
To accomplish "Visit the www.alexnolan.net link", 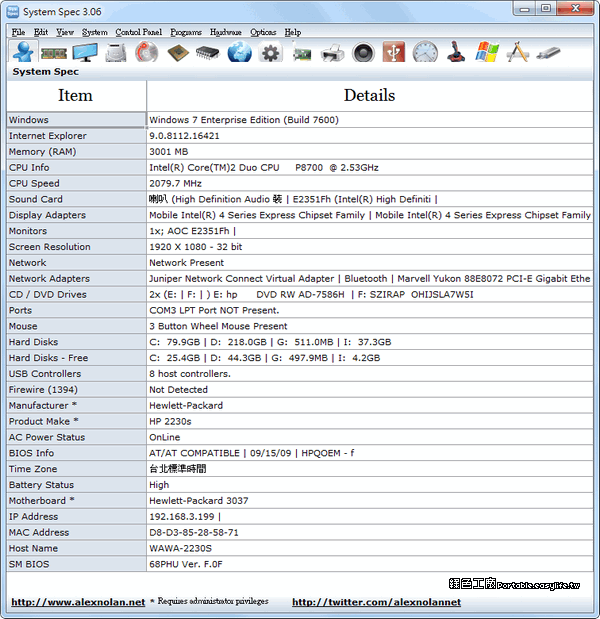I will click(x=78, y=602).
